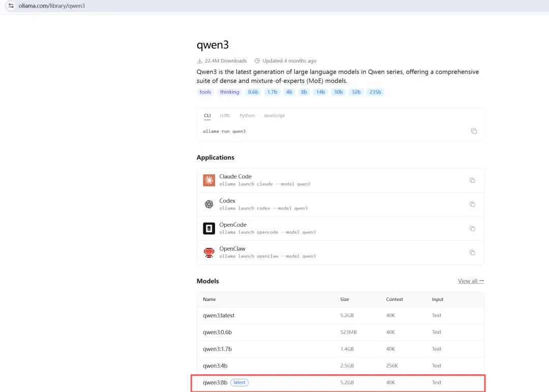Click the Size column header
Image resolution: width=549 pixels, height=392 pixels.
[x=345, y=299]
